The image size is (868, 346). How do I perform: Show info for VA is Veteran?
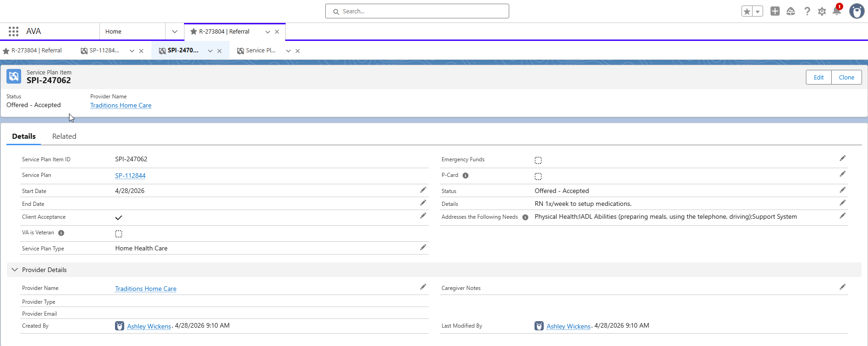61,233
